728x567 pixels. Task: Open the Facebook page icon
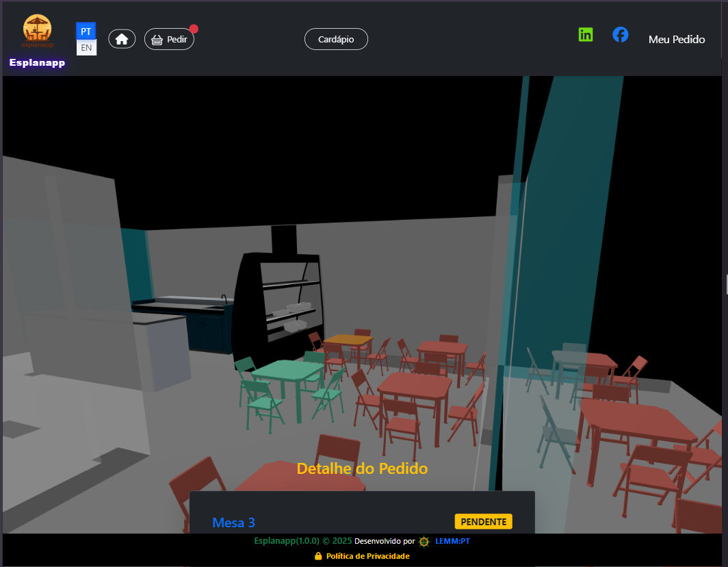(x=620, y=34)
